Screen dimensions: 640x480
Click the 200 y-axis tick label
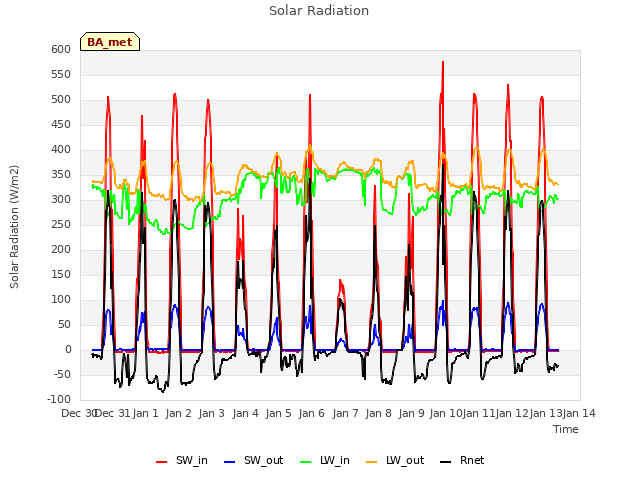(61, 249)
